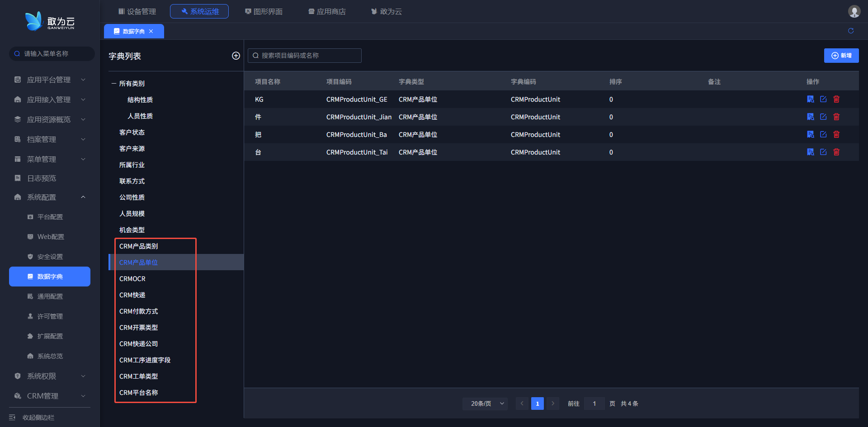Edit the KG row entry

tap(823, 99)
